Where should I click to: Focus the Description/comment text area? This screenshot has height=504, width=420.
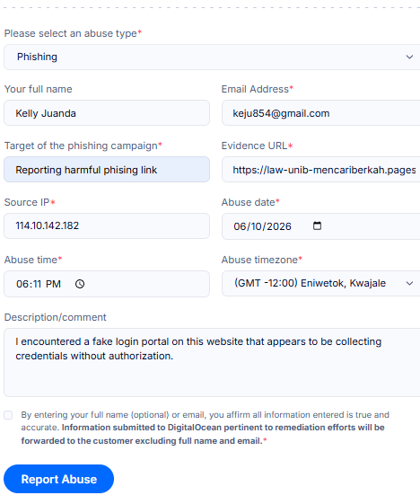[x=212, y=362]
